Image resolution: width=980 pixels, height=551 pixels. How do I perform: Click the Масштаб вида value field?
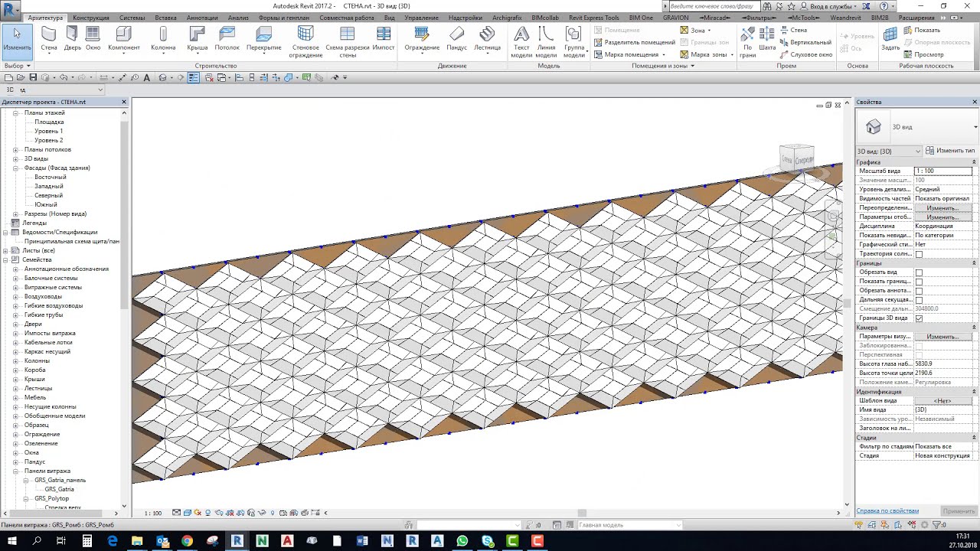pyautogui.click(x=942, y=171)
